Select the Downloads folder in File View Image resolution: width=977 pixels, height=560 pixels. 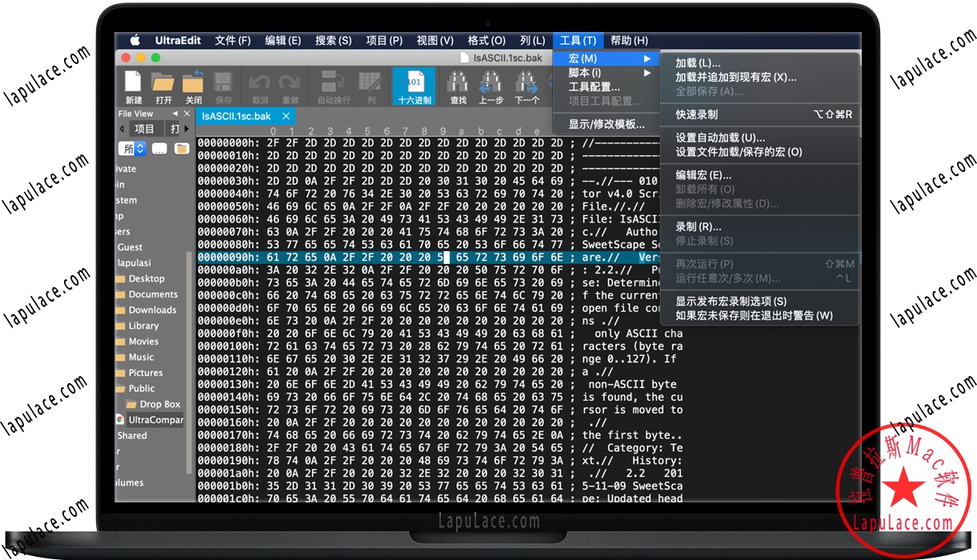point(152,310)
